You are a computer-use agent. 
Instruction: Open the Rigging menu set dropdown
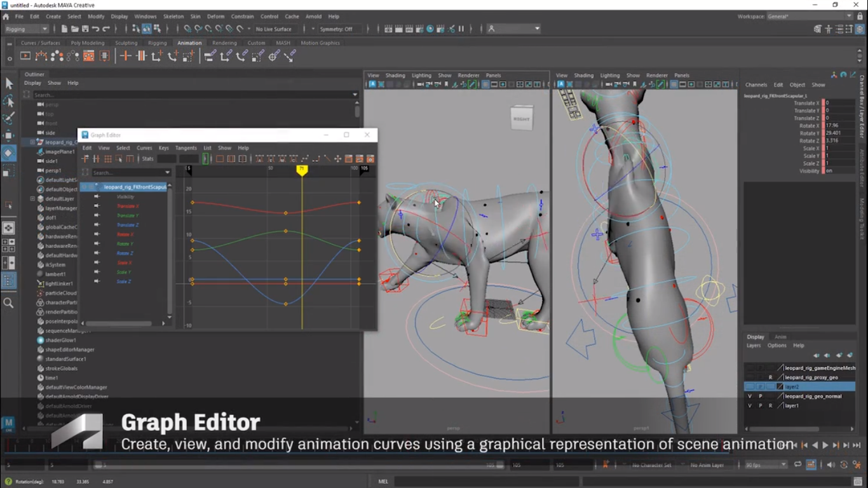26,29
